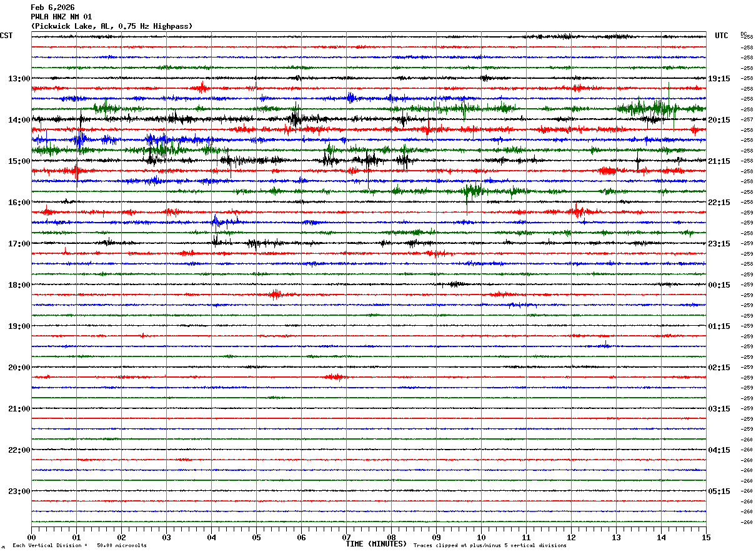Click the 22:15 UTC time label
This screenshot has height=554, width=756.
point(719,203)
